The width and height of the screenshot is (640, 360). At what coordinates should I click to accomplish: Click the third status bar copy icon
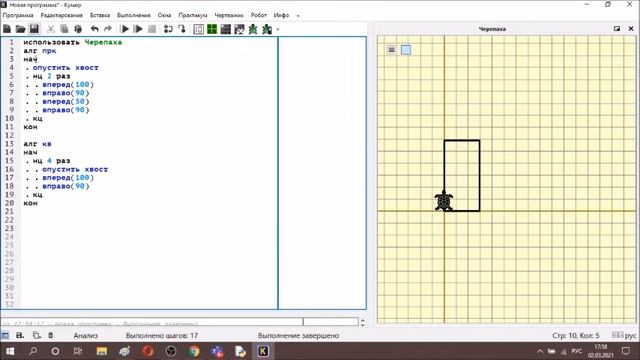[36, 336]
